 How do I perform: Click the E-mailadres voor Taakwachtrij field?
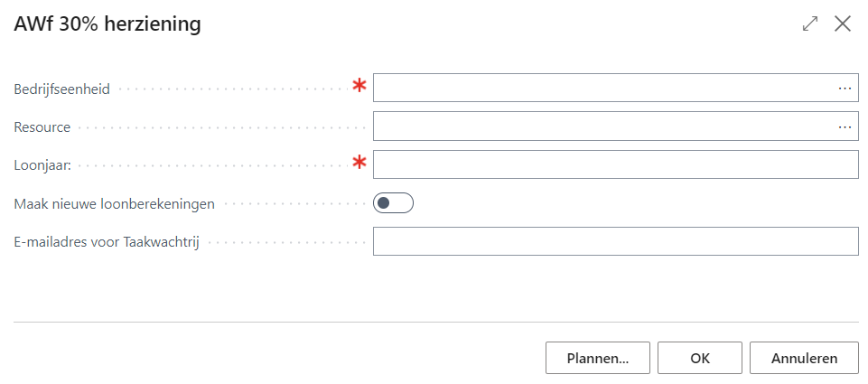(615, 242)
